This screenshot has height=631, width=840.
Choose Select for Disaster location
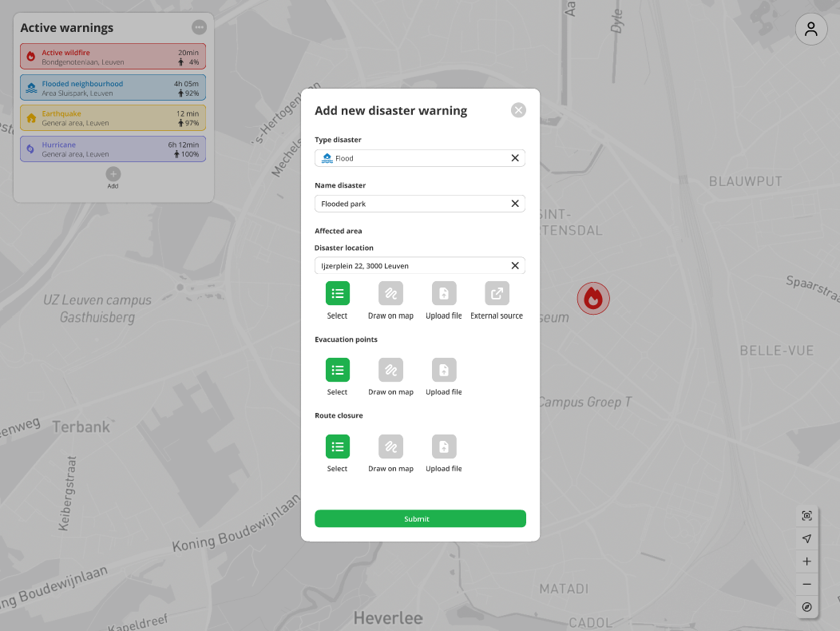pyautogui.click(x=338, y=293)
